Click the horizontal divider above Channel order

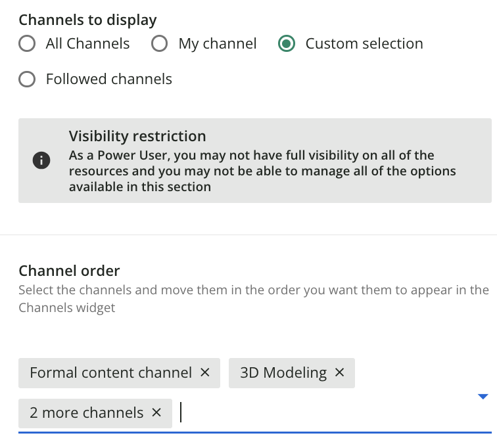(248, 235)
